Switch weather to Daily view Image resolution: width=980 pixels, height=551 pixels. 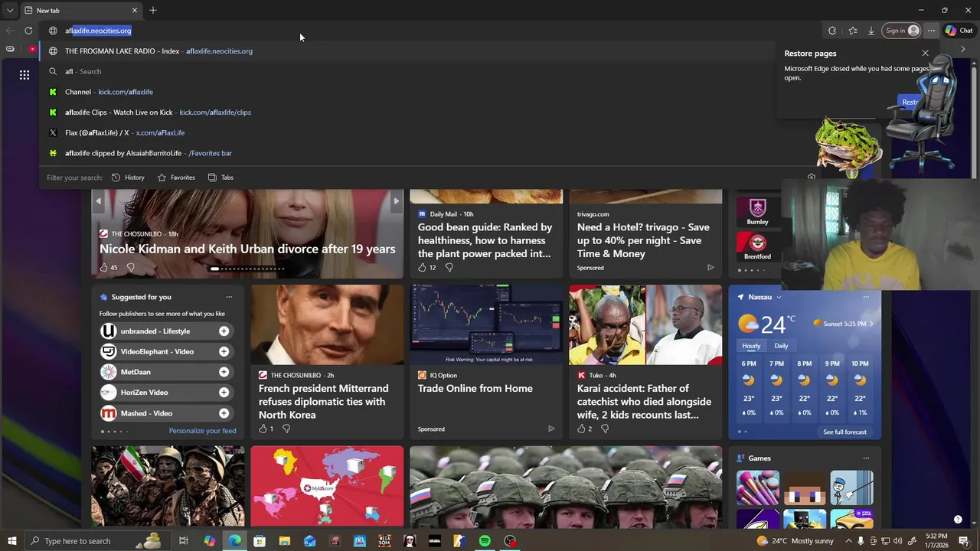pos(781,346)
